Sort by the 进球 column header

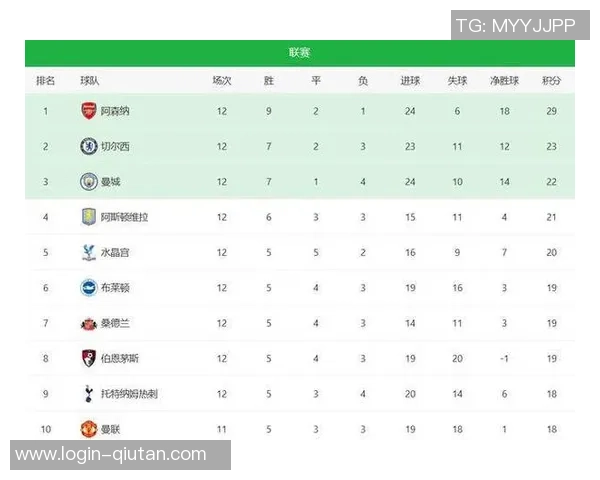(x=410, y=81)
